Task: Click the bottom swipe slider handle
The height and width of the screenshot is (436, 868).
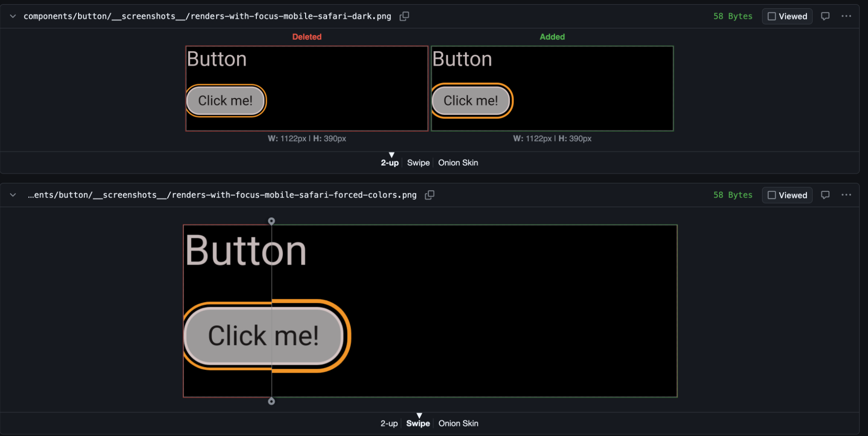Action: coord(271,401)
